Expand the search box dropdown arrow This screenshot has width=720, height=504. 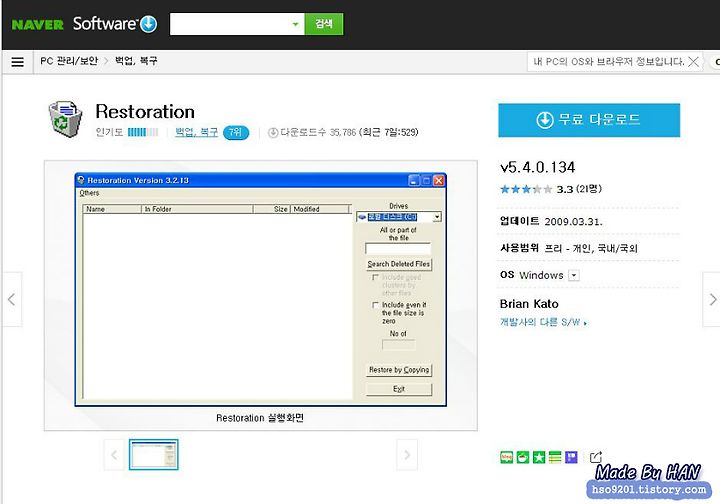coord(295,24)
